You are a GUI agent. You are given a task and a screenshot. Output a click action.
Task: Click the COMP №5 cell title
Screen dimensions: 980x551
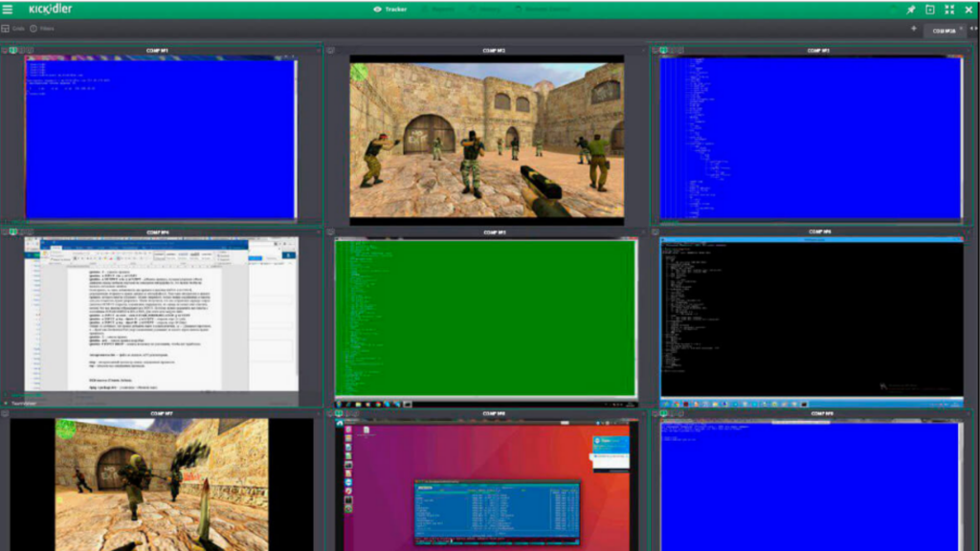495,232
